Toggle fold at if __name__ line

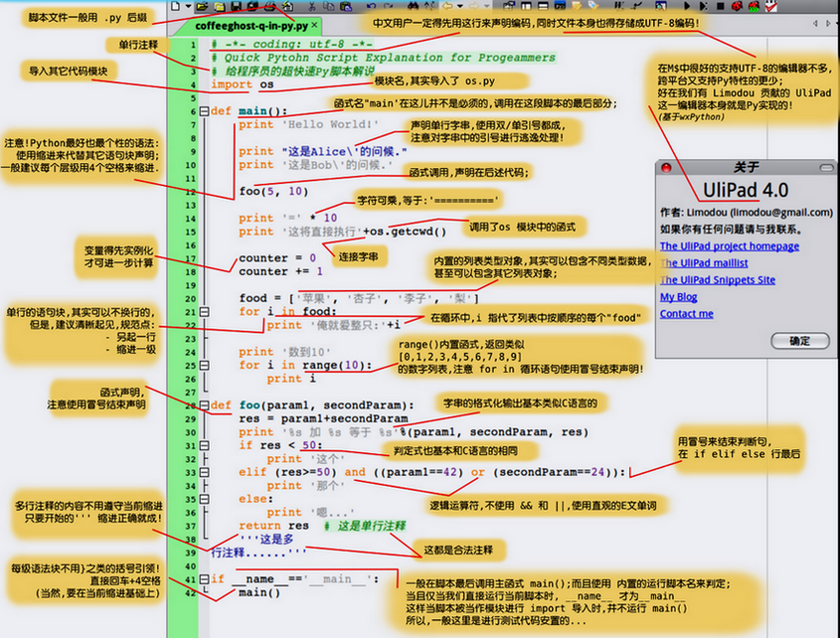point(204,579)
